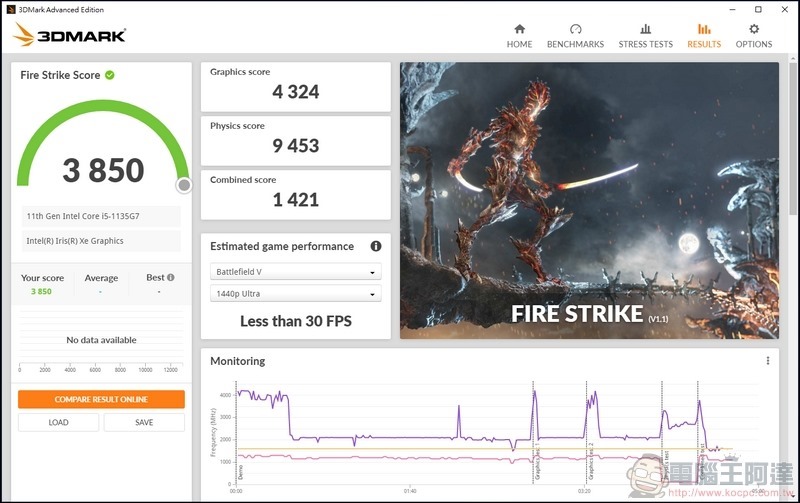Click the info icon next to Best
The width and height of the screenshot is (800, 503).
click(x=171, y=278)
